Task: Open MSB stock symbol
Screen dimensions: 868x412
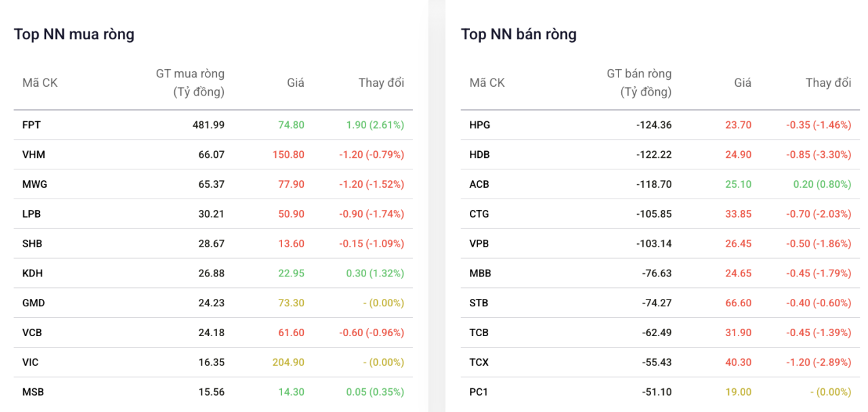Action: pos(33,392)
